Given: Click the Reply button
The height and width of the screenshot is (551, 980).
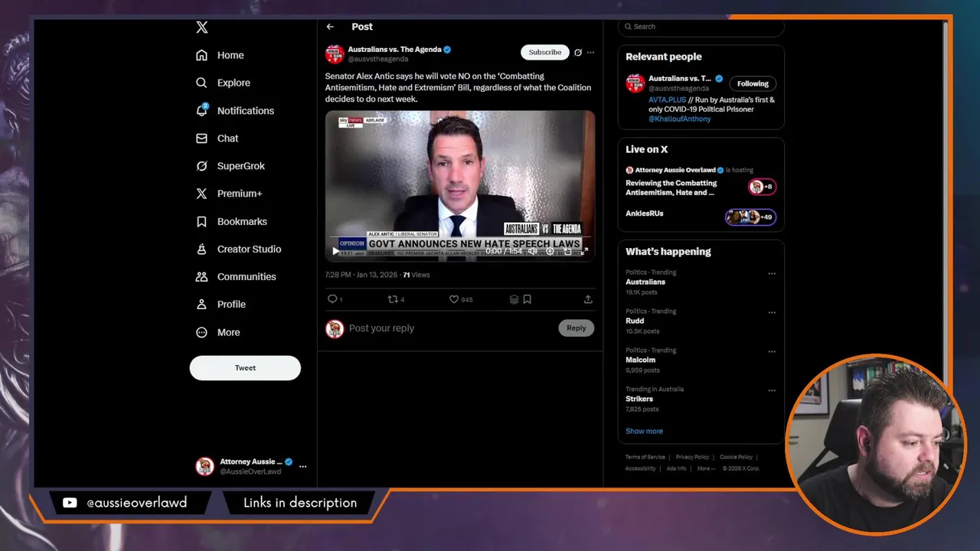Looking at the screenshot, I should point(577,328).
